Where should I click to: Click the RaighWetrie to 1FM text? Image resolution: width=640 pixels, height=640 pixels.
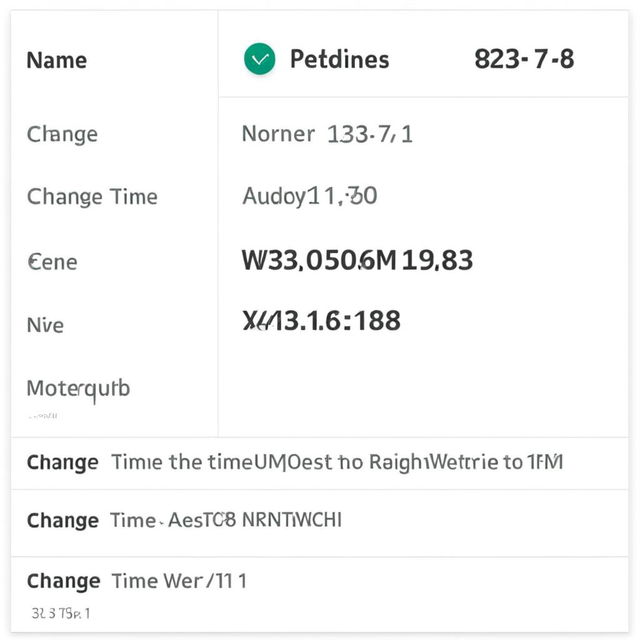[x=466, y=463]
